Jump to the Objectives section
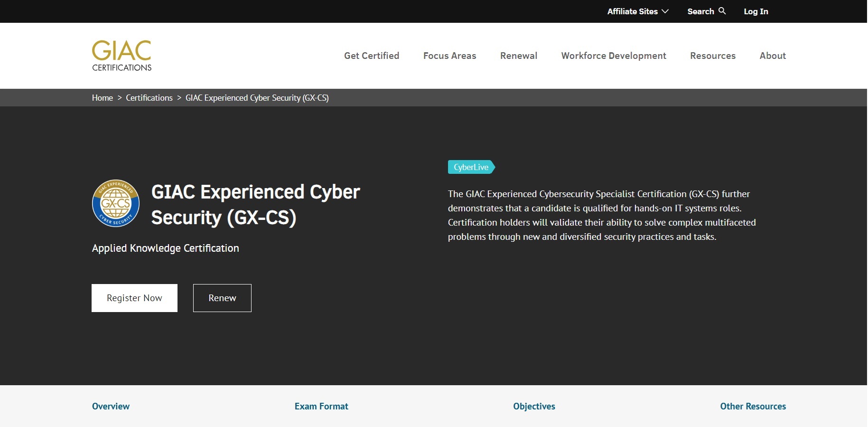The height and width of the screenshot is (427, 868). 534,406
